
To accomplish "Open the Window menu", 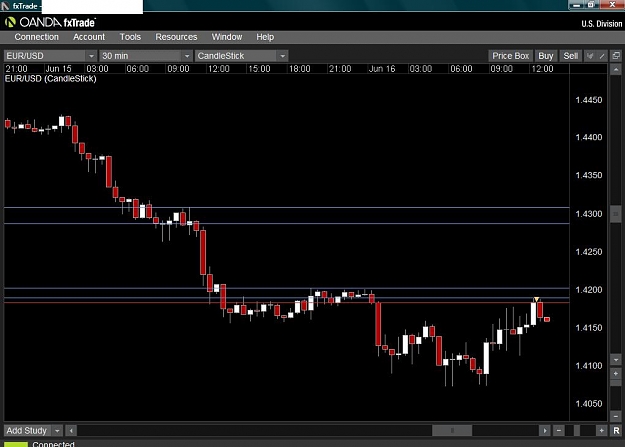I will 227,37.
